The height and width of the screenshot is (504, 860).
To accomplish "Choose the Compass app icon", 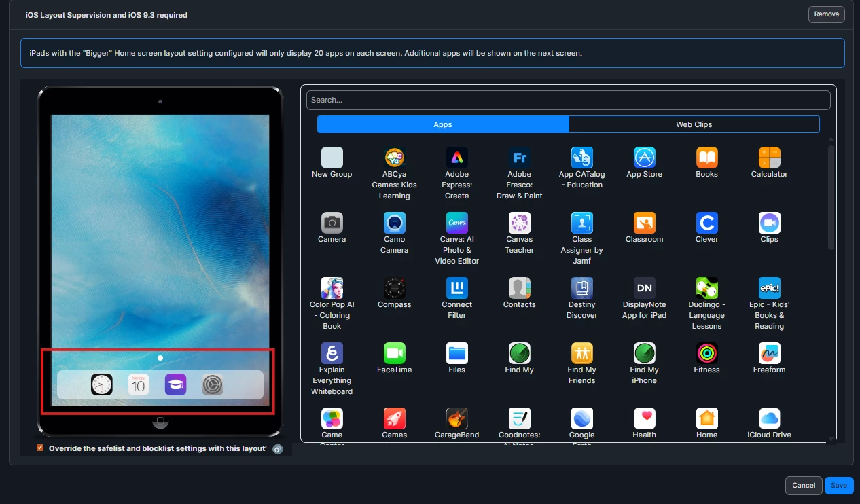I will (x=394, y=288).
